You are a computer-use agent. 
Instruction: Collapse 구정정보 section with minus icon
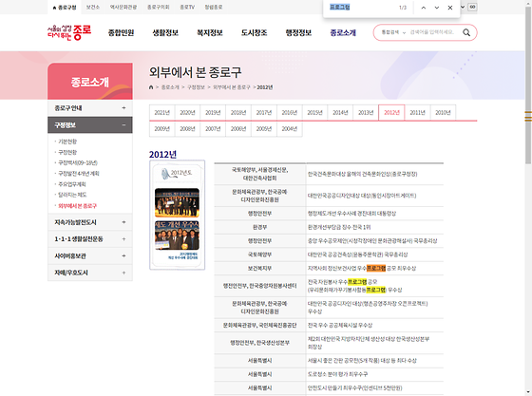(123, 125)
